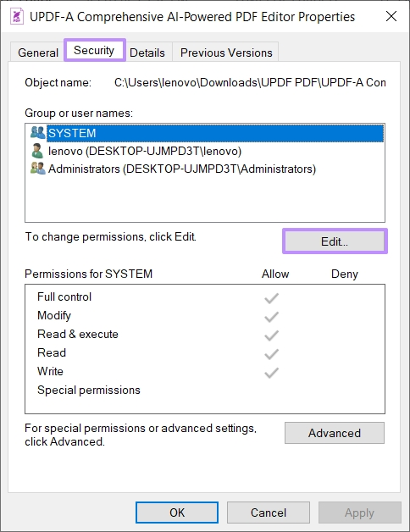Click the lenovo user icon
Image resolution: width=410 pixels, height=532 pixels.
(x=37, y=151)
